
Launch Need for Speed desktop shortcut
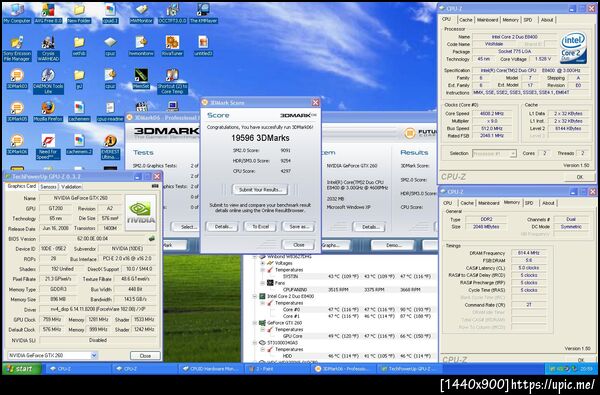(x=48, y=147)
